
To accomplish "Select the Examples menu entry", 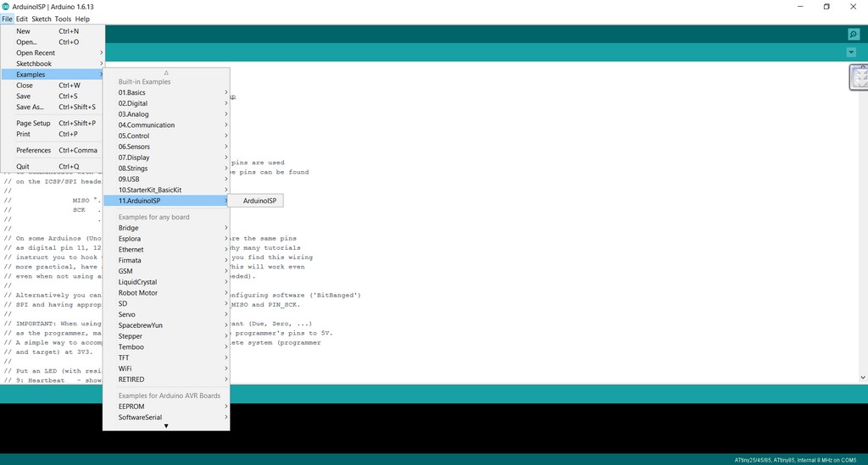I will (53, 75).
